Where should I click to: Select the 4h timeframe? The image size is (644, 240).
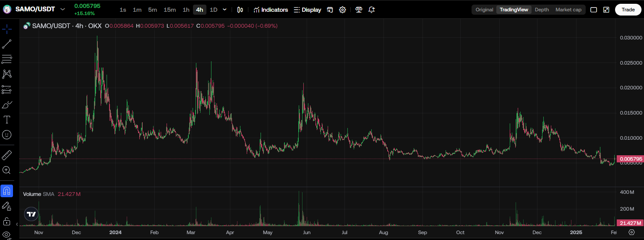click(200, 10)
